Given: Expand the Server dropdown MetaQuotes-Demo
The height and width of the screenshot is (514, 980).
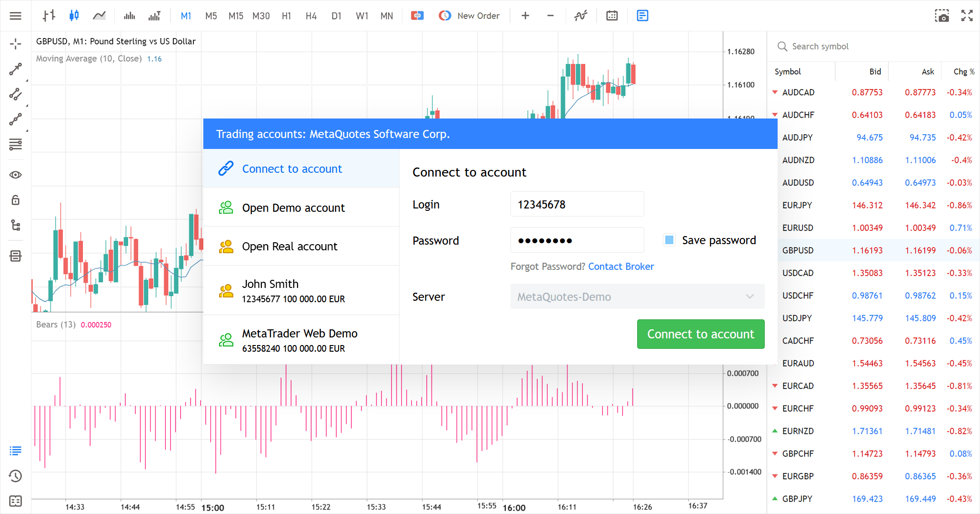Looking at the screenshot, I should [637, 297].
